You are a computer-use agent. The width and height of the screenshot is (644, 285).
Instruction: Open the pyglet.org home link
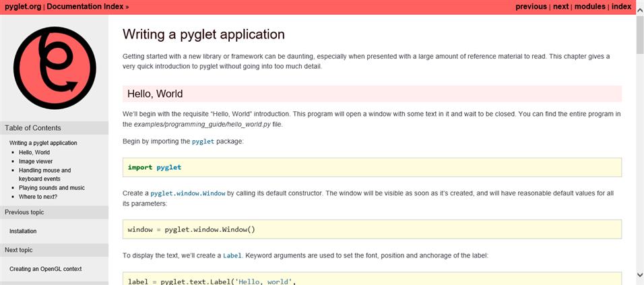pos(23,7)
